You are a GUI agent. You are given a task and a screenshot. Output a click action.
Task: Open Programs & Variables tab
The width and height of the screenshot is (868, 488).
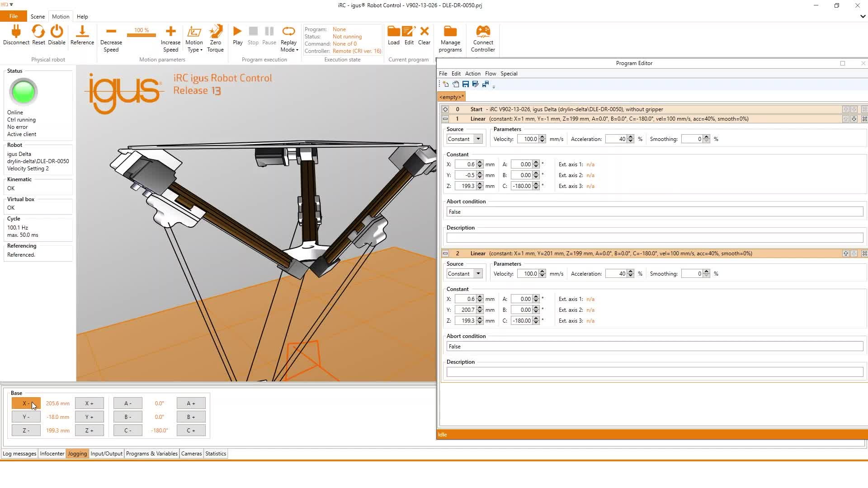152,454
